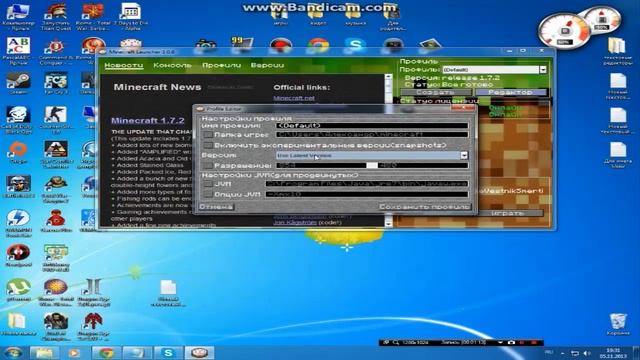
Task: Open the media player taskbar button
Action: click(74, 353)
